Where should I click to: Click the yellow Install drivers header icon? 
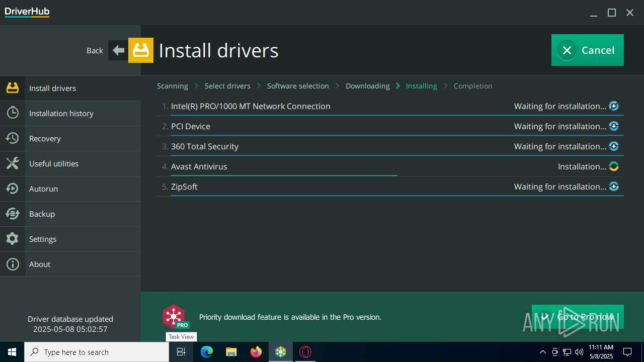(x=141, y=50)
